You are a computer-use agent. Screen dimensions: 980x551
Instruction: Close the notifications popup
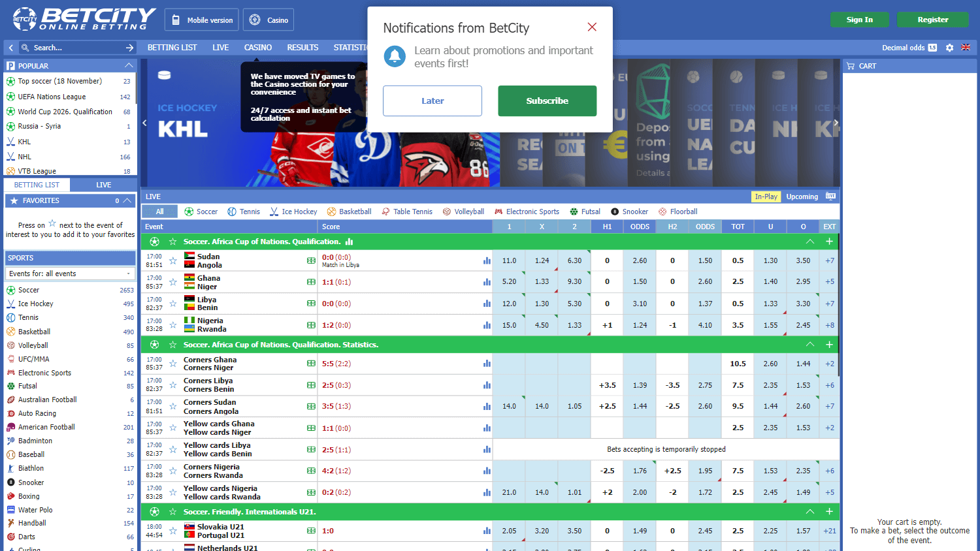point(592,27)
